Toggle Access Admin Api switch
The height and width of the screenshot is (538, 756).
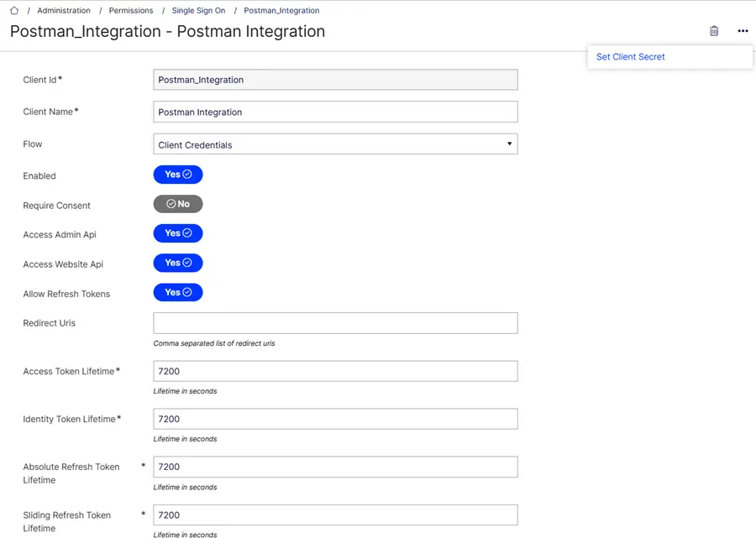(178, 233)
